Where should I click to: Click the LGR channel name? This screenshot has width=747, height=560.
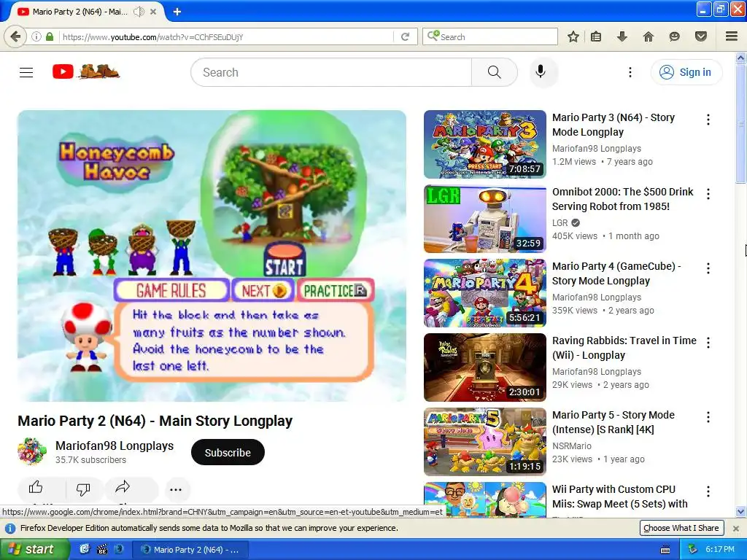pos(560,223)
